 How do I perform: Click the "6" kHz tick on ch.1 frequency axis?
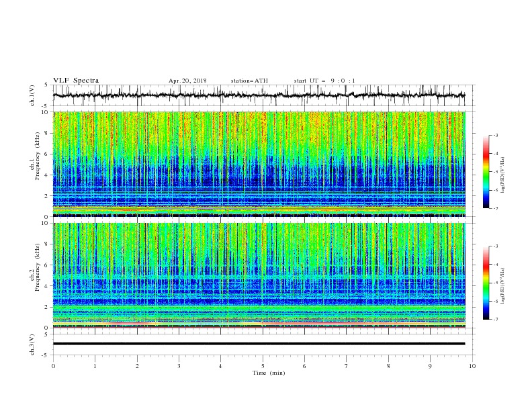point(48,154)
